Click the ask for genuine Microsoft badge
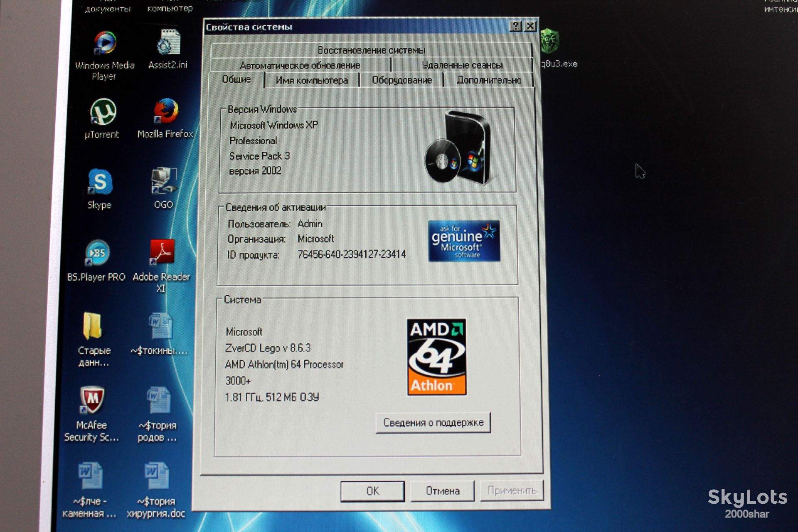Viewport: 798px width, 532px height. click(464, 241)
